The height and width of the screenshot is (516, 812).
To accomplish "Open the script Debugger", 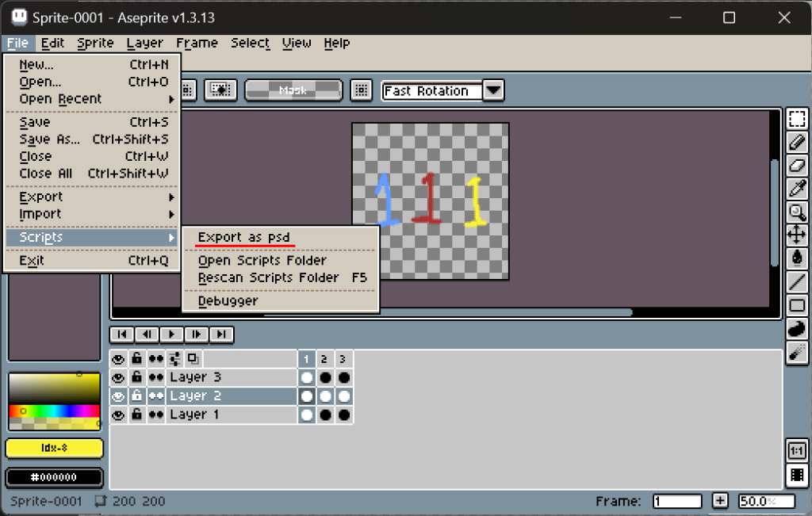I will pos(281,301).
